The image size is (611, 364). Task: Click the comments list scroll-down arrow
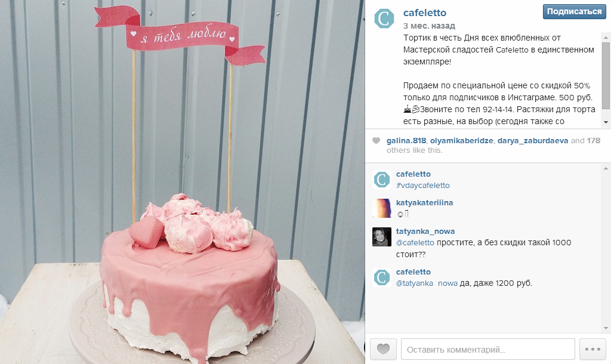coord(606,328)
